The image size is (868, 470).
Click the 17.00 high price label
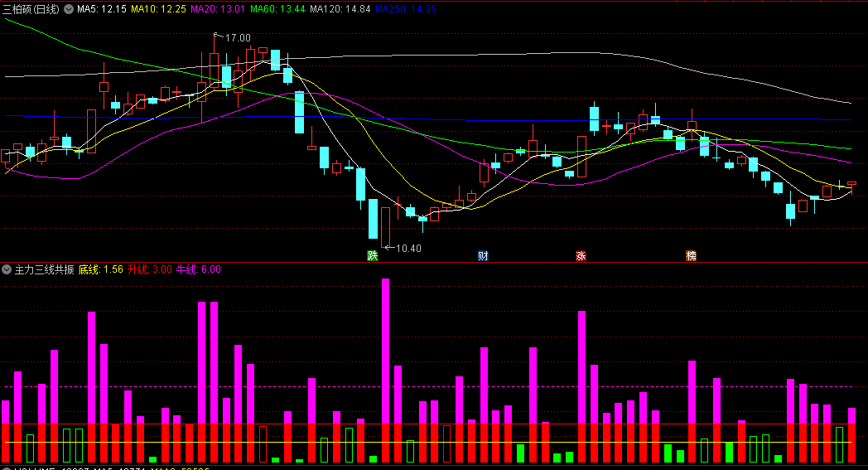238,37
